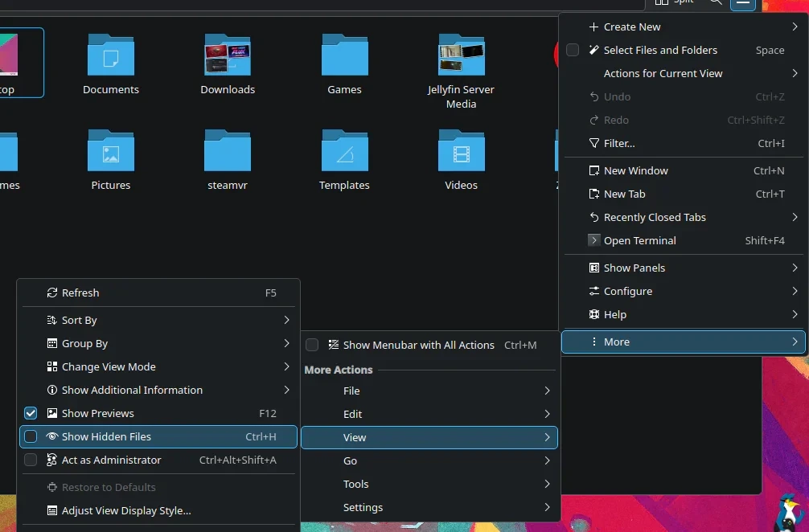Choose Undo in the hamburger menu
The image size is (809, 532).
683,97
